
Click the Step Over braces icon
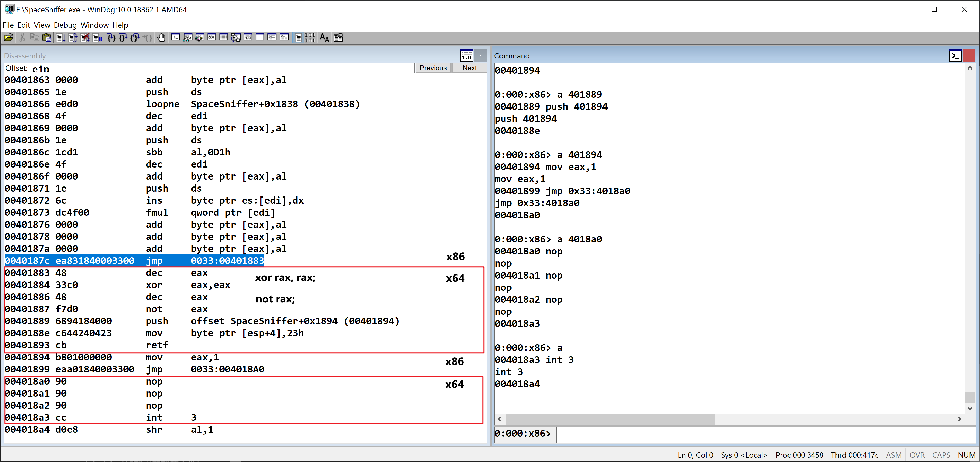pyautogui.click(x=123, y=37)
